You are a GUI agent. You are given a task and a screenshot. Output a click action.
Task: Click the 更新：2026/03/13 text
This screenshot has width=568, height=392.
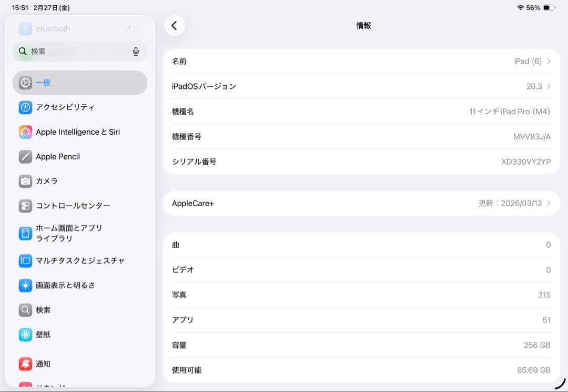pos(510,203)
